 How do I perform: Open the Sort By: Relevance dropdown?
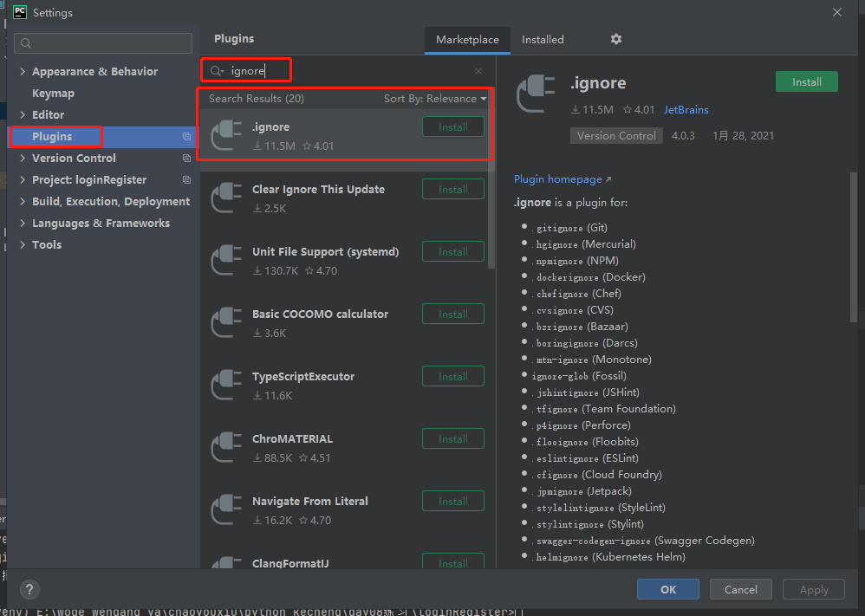(435, 99)
